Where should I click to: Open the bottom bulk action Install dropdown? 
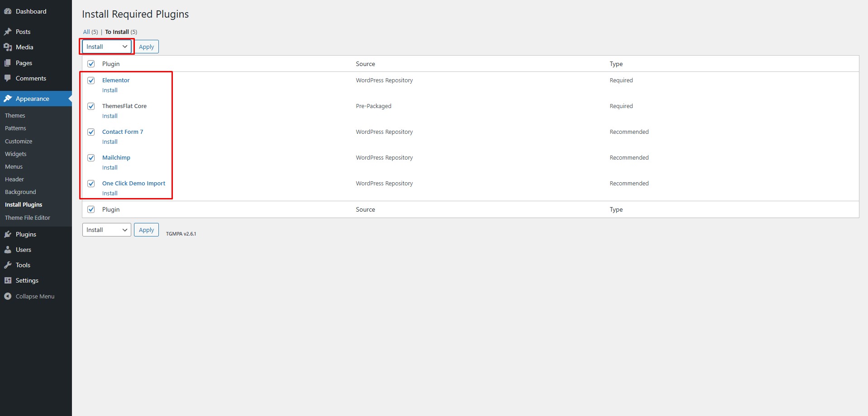click(x=107, y=230)
